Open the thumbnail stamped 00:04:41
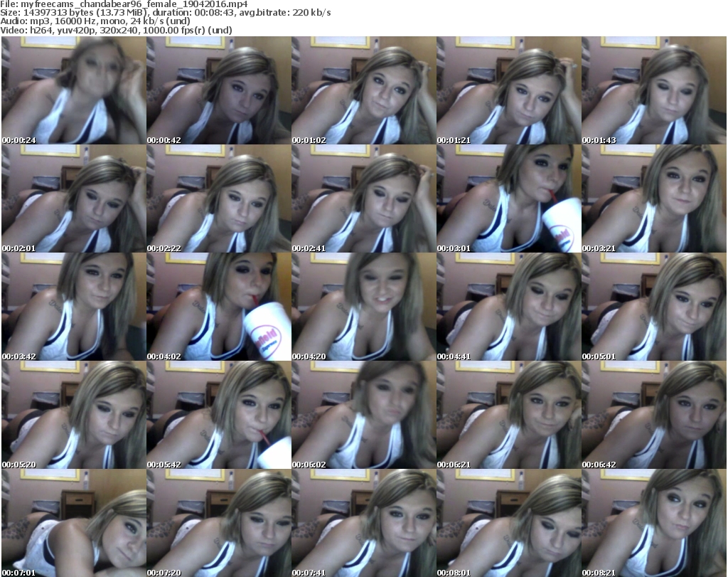This screenshot has height=577, width=728. 509,307
